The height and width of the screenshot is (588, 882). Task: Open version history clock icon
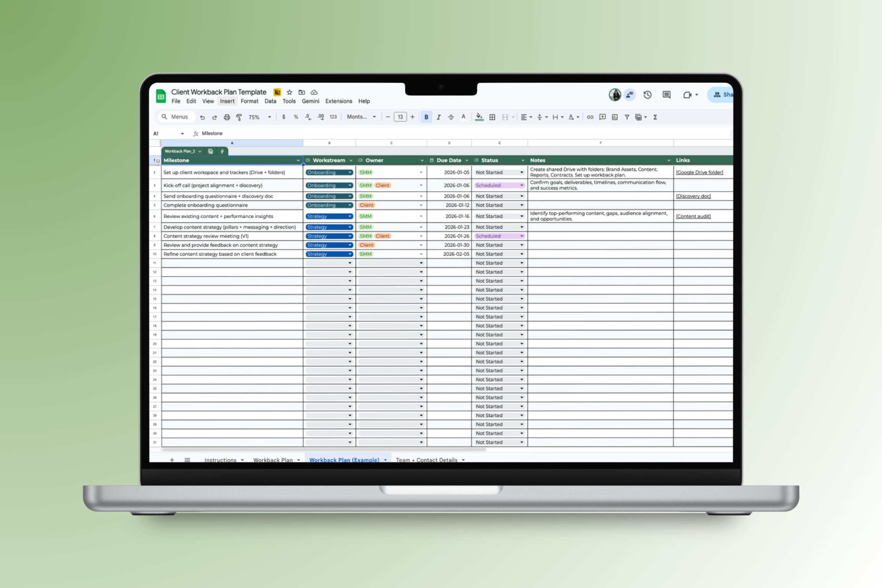[x=648, y=95]
